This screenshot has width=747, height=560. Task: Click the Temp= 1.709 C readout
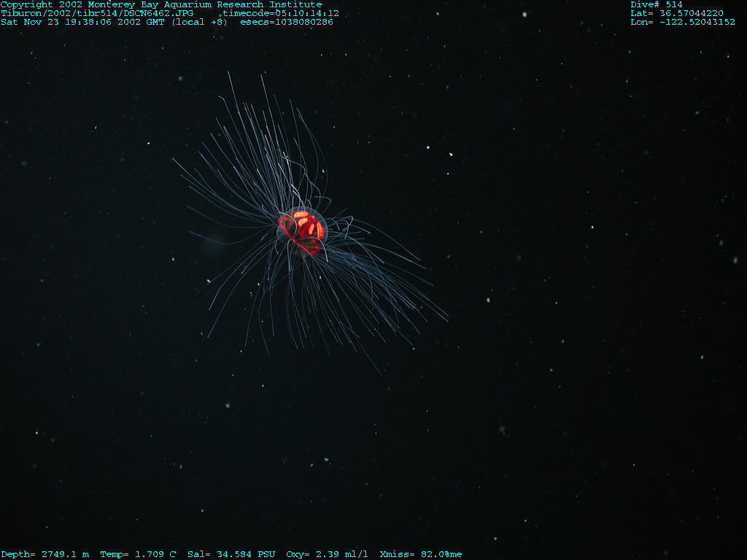pos(138,554)
